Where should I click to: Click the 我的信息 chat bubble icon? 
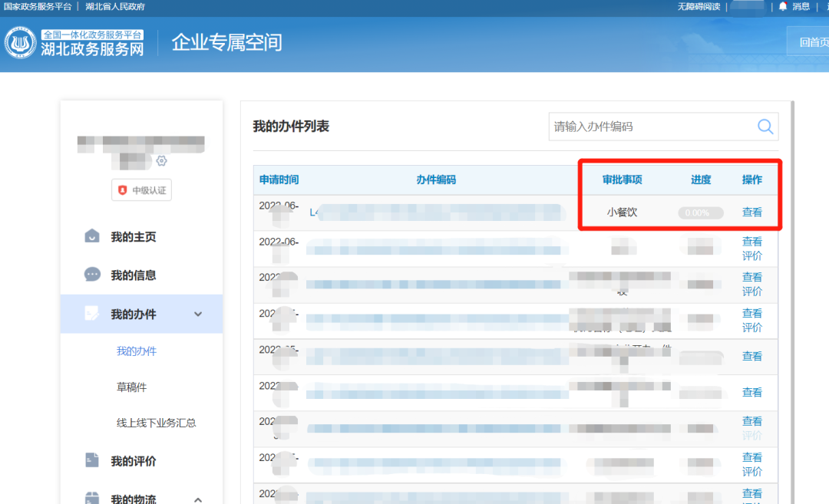click(x=92, y=275)
